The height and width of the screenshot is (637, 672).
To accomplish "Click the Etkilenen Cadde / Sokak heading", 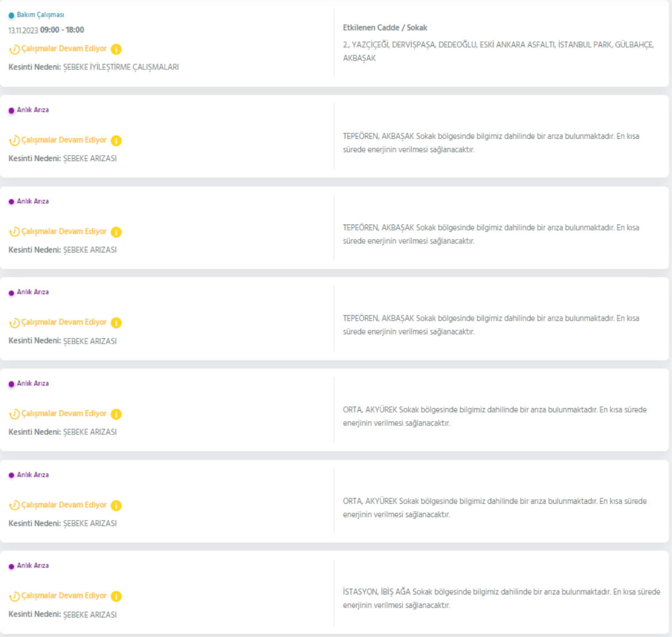I will (x=385, y=27).
